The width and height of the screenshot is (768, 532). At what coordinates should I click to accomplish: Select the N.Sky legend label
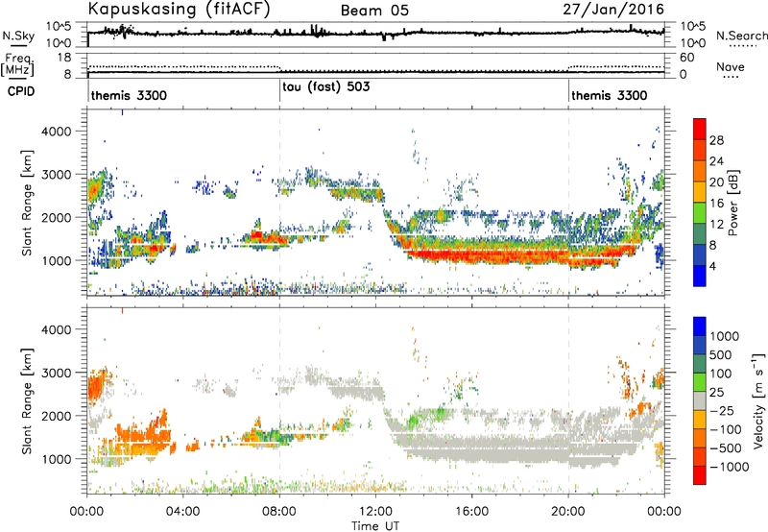tap(18, 36)
